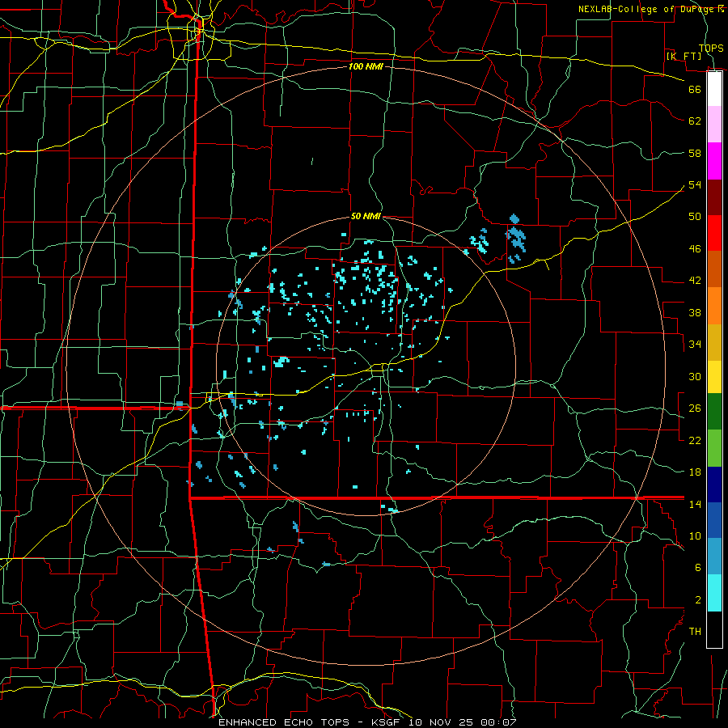
Task: Click the medium blue legend swatch
Action: pos(714,520)
